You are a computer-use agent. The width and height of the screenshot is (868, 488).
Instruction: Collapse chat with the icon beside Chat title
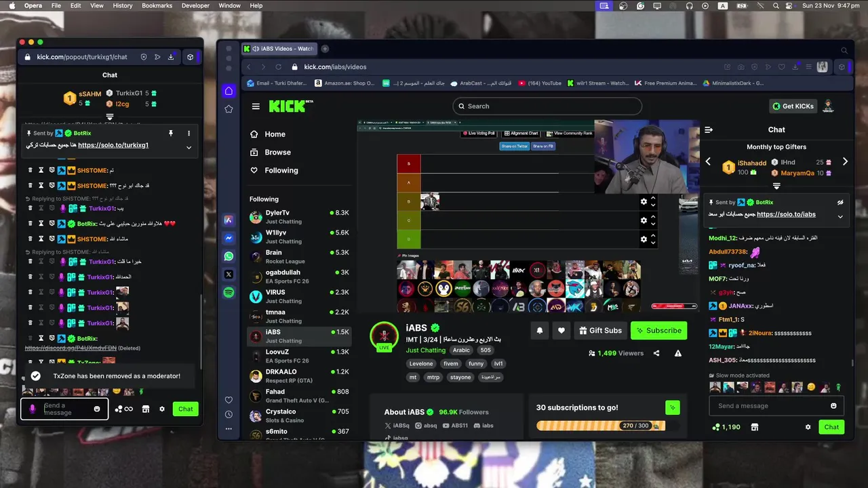coord(709,129)
